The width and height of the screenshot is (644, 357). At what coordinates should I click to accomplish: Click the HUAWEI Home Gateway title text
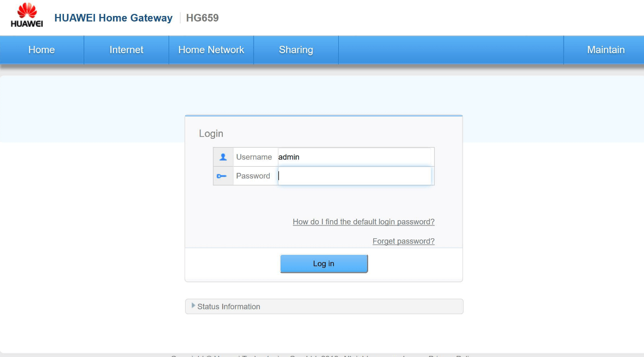(x=113, y=18)
